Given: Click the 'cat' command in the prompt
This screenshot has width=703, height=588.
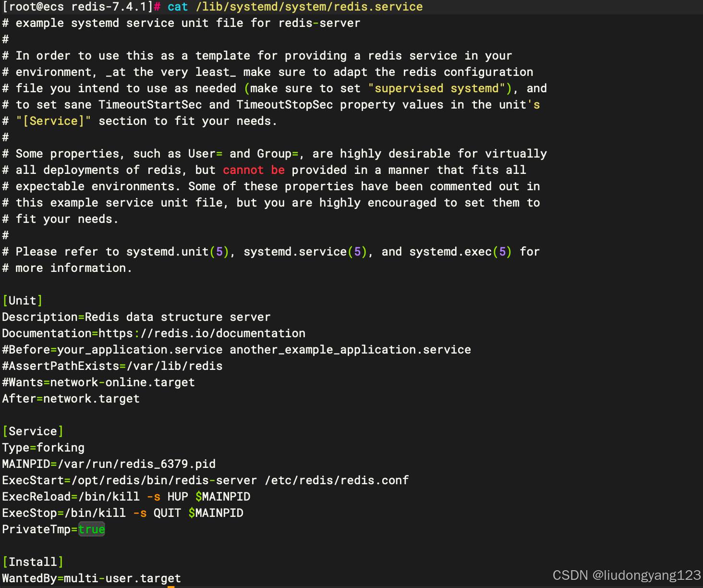Looking at the screenshot, I should [x=178, y=7].
